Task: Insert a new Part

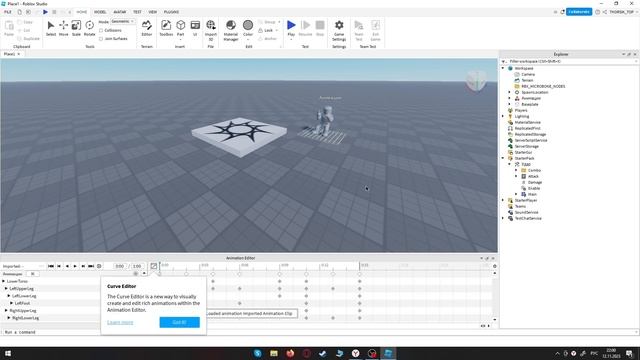Action: (180, 28)
